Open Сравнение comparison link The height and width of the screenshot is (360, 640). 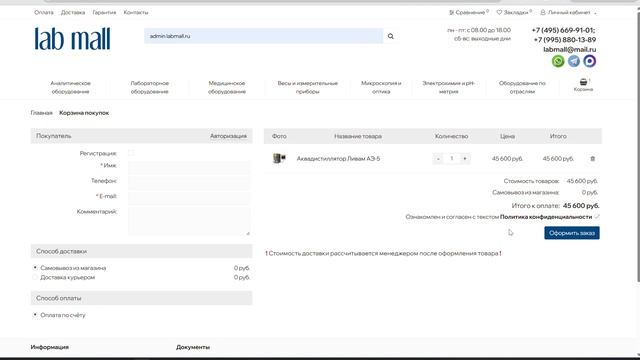[469, 13]
